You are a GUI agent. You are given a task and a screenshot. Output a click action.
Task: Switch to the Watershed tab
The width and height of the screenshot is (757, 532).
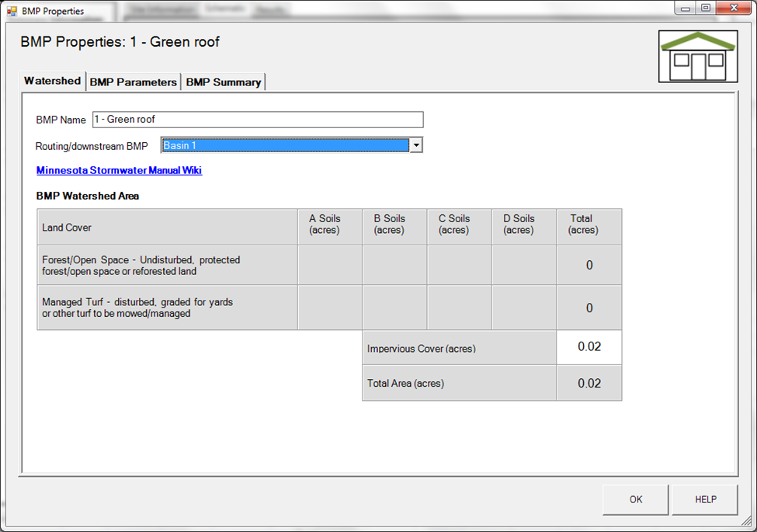tap(52, 81)
